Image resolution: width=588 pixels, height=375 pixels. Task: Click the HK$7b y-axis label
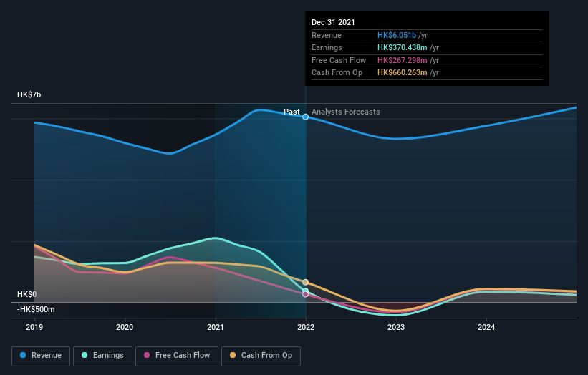(29, 94)
